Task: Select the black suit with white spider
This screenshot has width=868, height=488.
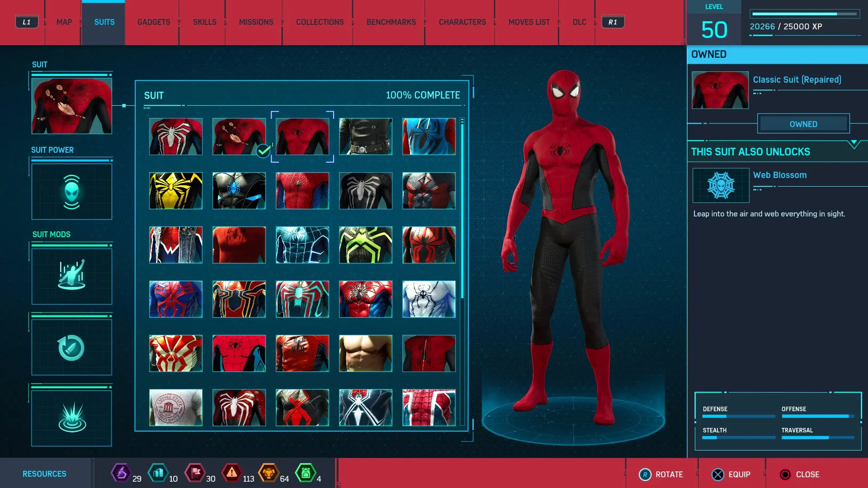Action: coord(366,191)
